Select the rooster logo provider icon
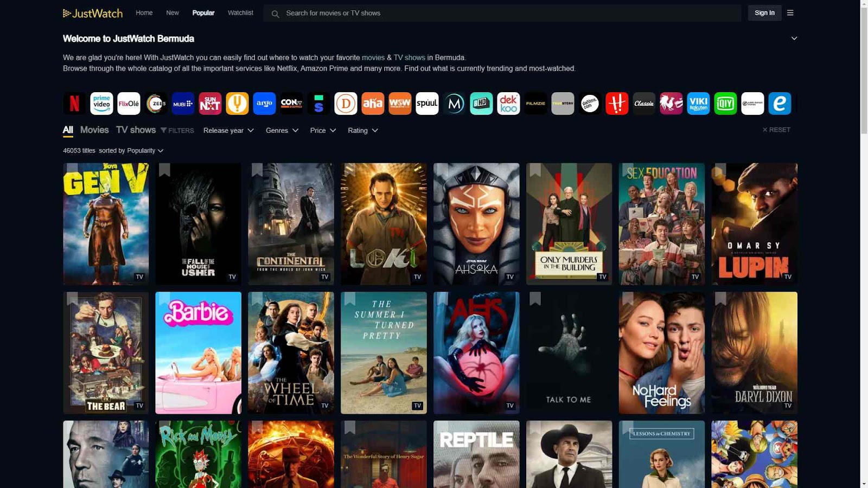The width and height of the screenshot is (868, 488). click(671, 104)
